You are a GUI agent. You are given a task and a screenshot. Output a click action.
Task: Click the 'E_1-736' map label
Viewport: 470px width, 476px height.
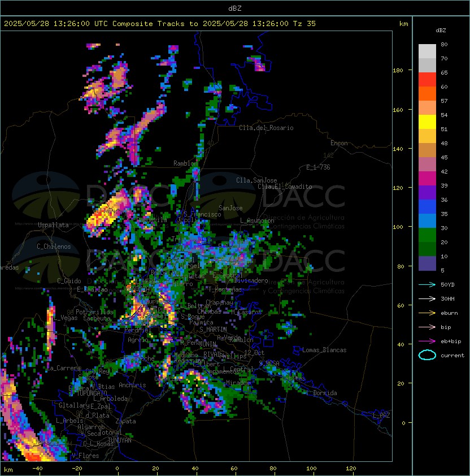(x=318, y=167)
